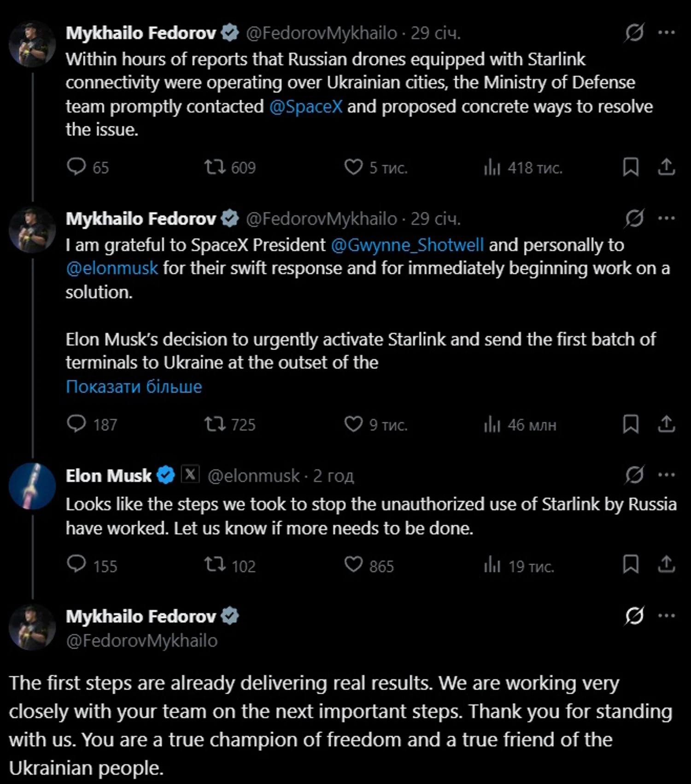
Task: Open more options on the final Fedorov tweet
Action: coord(666,616)
